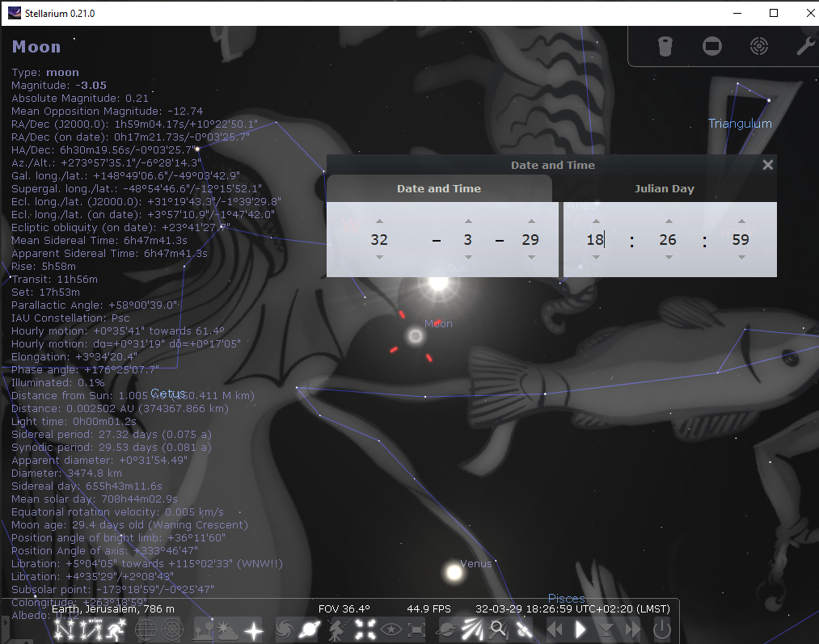Close the Date and Time dialog

[768, 165]
